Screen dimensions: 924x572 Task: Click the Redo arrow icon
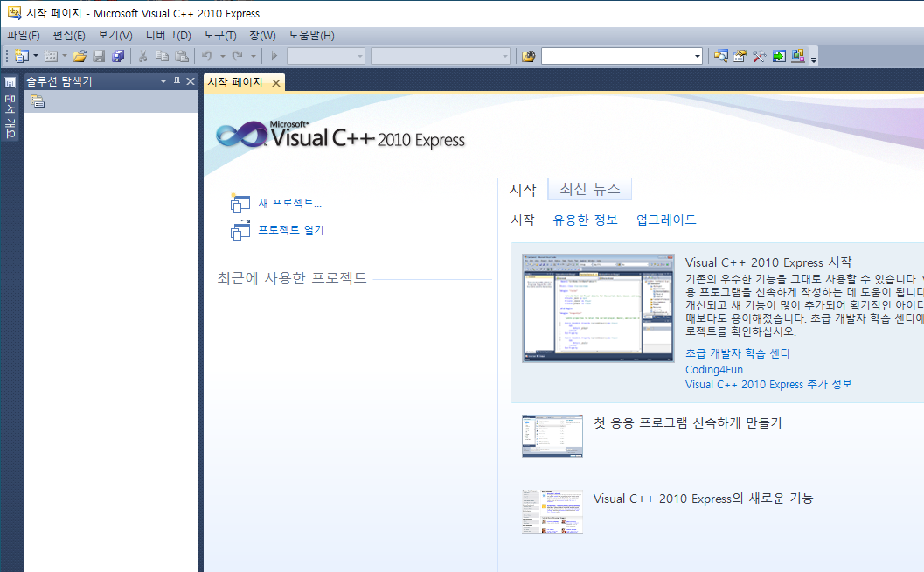point(238,56)
